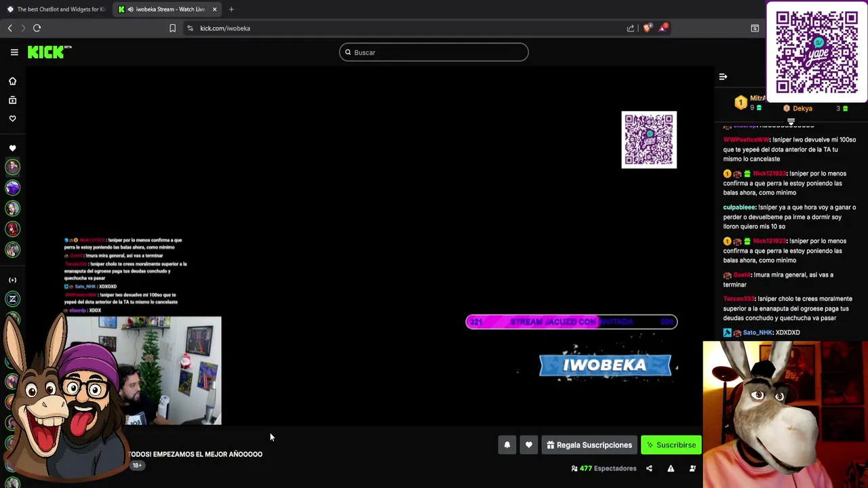Click the green Z channel icon in the sidebar

tap(12, 299)
